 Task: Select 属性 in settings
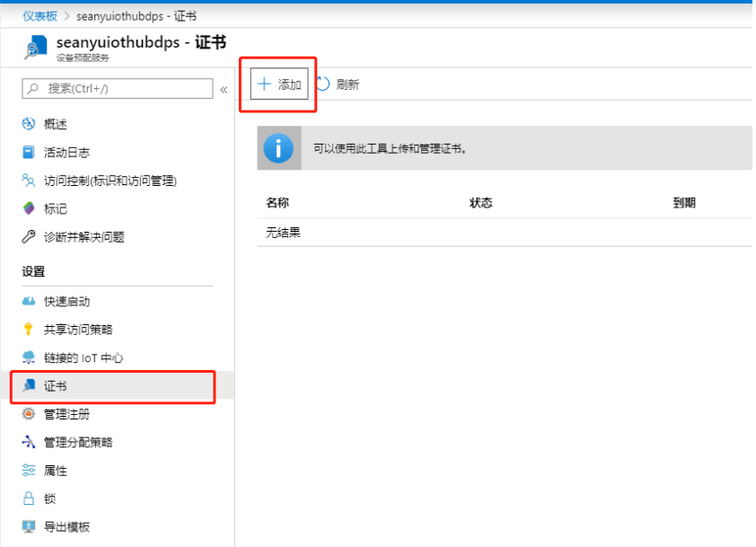pyautogui.click(x=56, y=471)
